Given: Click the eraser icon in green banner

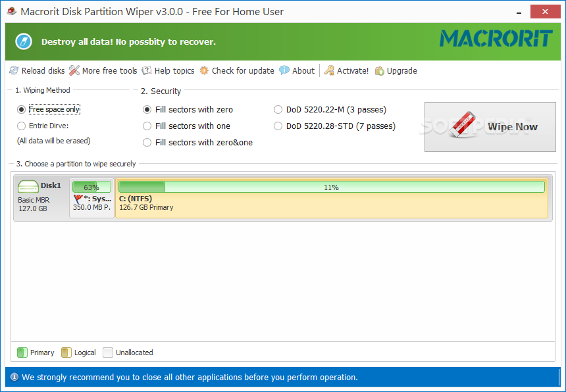Looking at the screenshot, I should tap(24, 41).
